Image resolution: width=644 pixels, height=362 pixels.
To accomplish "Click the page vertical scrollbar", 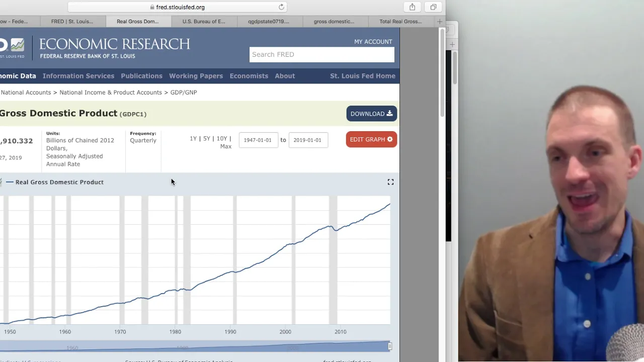I will click(442, 73).
